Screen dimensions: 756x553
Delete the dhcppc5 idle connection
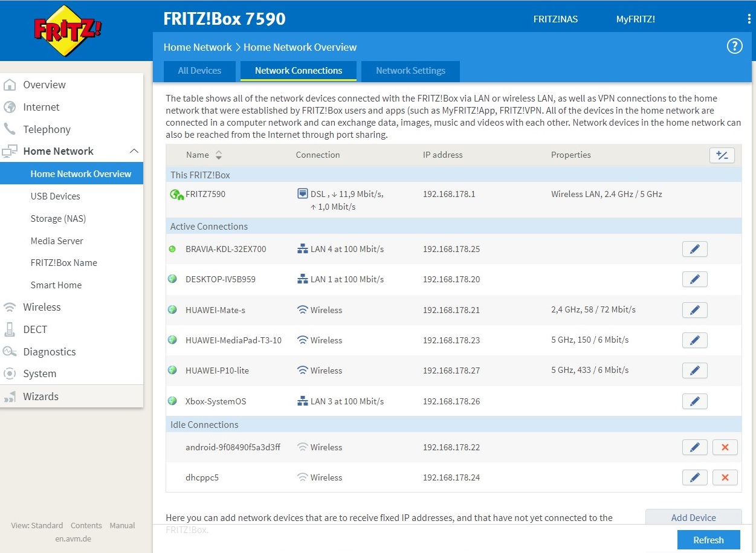(725, 477)
